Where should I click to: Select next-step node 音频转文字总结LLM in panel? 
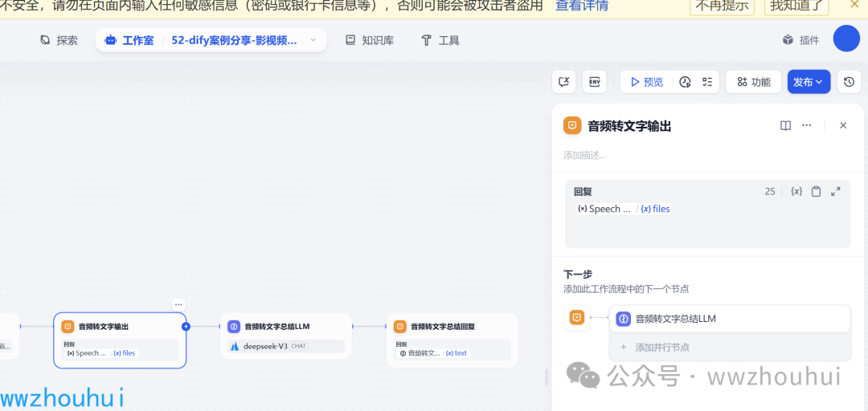pos(730,319)
